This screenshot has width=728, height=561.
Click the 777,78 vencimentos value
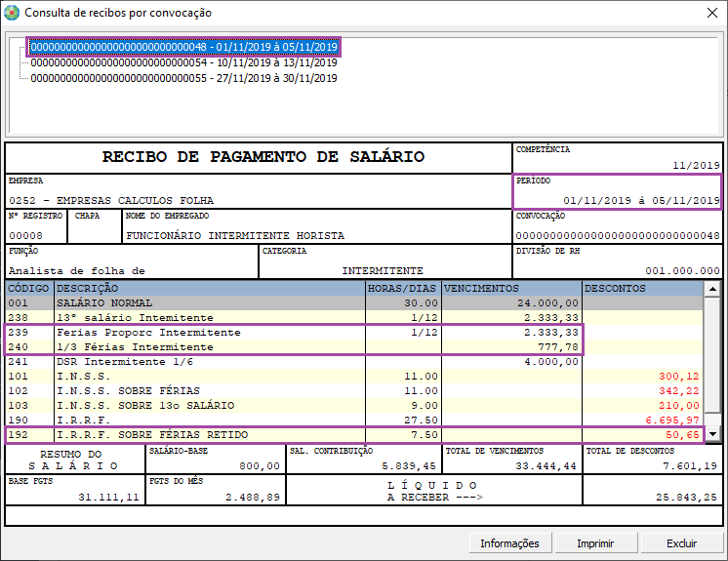pos(558,347)
